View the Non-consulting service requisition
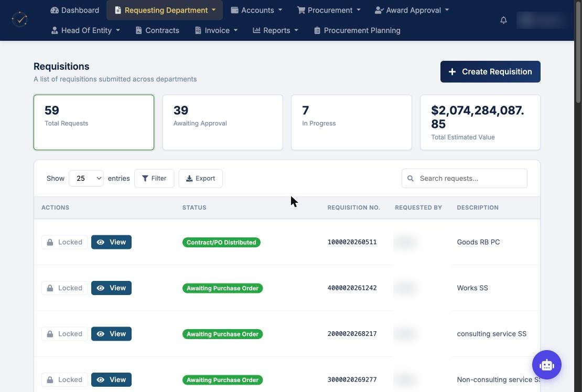The width and height of the screenshot is (582, 392). click(111, 380)
